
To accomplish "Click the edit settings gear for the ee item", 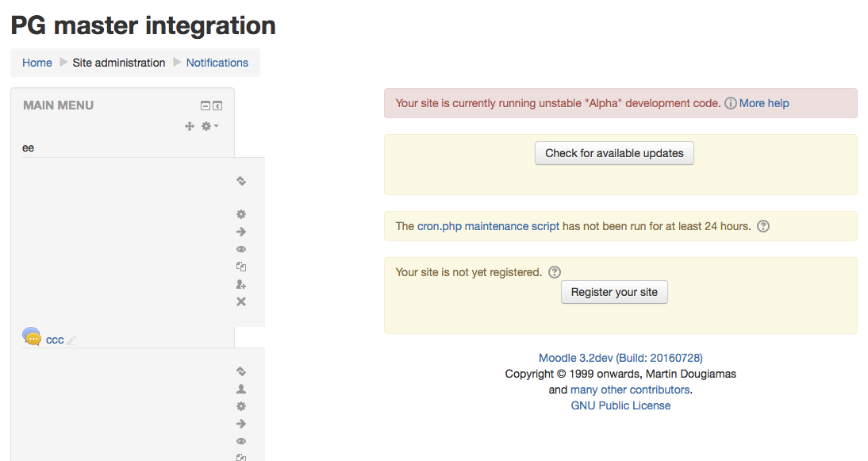I will [241, 214].
